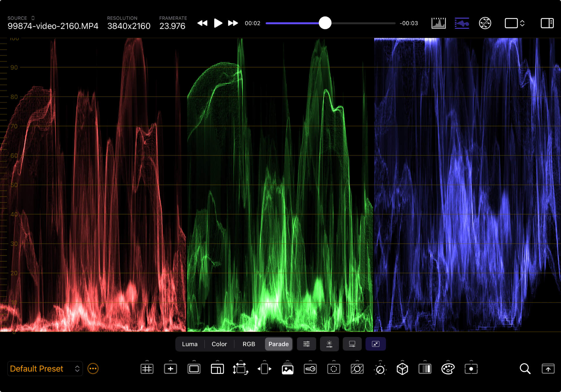
Task: Open the image overlay tool
Action: click(287, 369)
